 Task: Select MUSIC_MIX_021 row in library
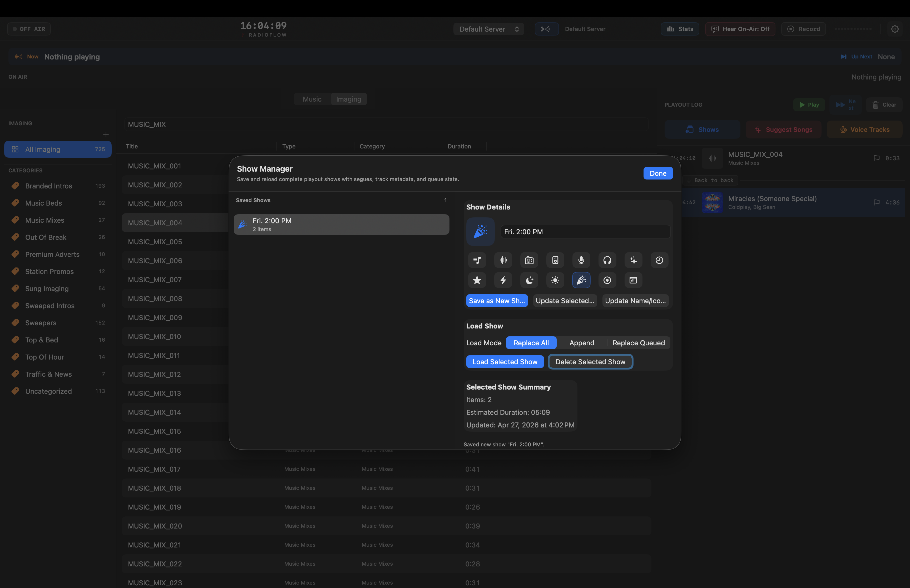(387, 545)
